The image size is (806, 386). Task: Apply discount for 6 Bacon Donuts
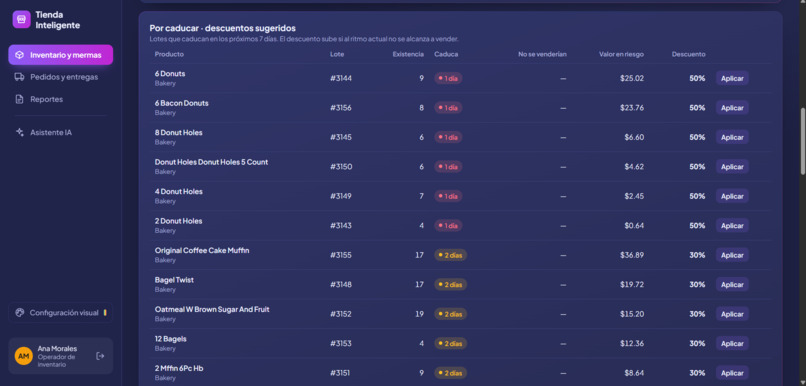732,108
